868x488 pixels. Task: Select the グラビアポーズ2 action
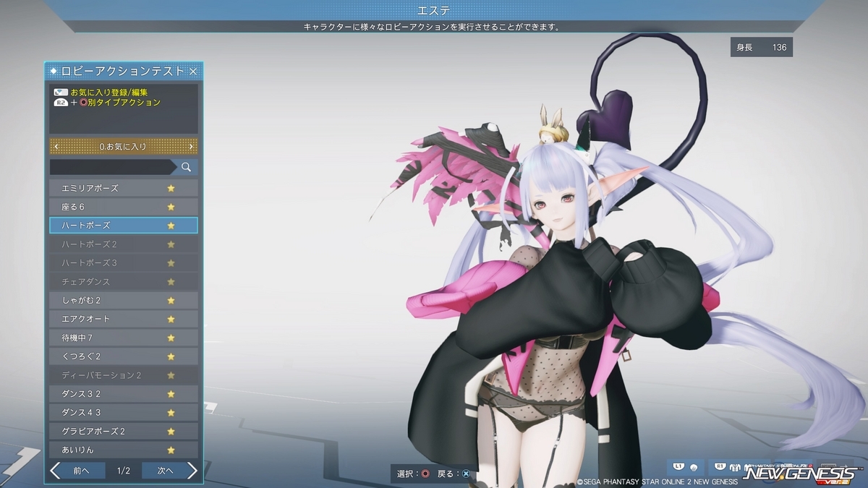coord(124,432)
